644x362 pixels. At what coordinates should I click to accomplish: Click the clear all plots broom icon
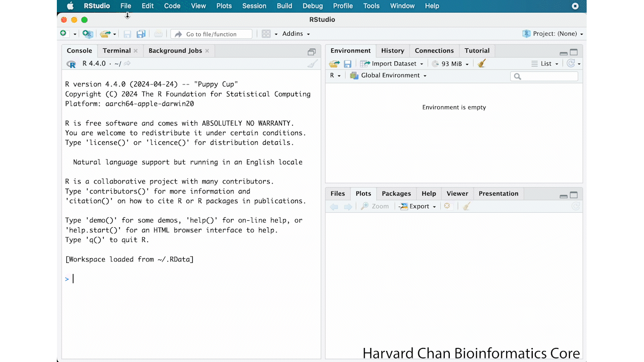point(466,206)
